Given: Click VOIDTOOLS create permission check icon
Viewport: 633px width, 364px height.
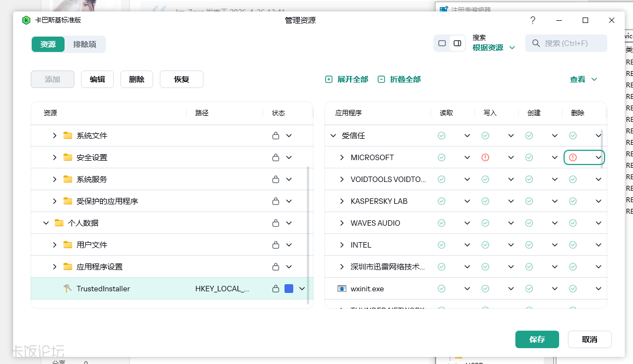Looking at the screenshot, I should point(529,179).
